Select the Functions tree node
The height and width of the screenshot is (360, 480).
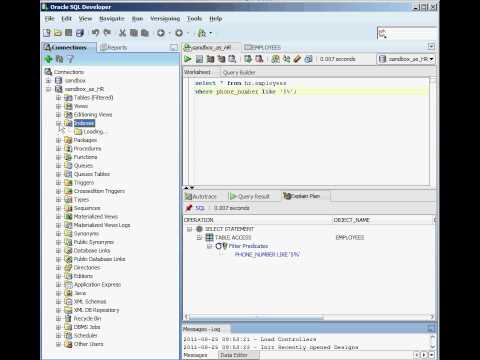pos(85,157)
